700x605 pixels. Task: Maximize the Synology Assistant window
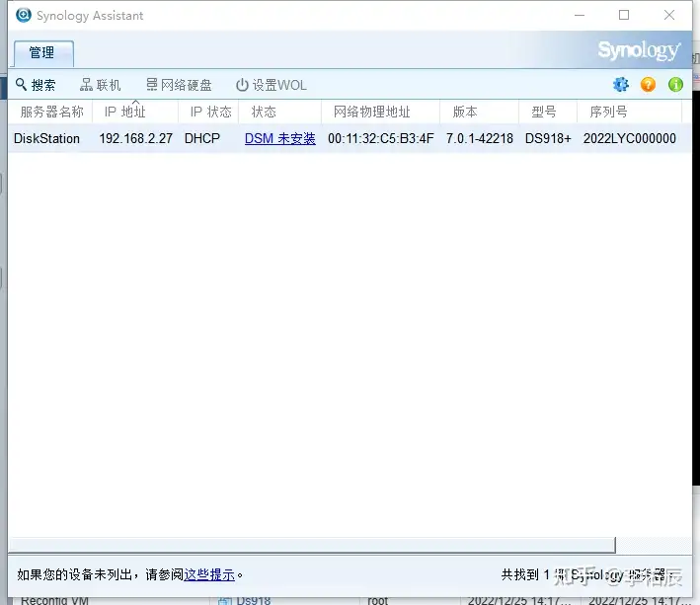624,15
